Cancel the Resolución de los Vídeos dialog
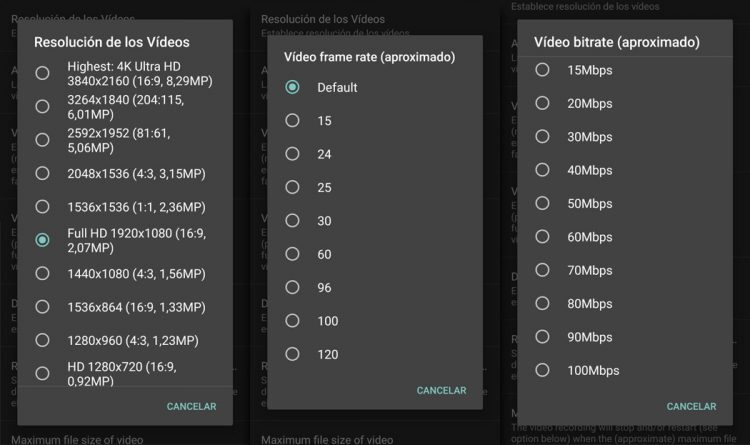The width and height of the screenshot is (750, 445). pos(191,406)
